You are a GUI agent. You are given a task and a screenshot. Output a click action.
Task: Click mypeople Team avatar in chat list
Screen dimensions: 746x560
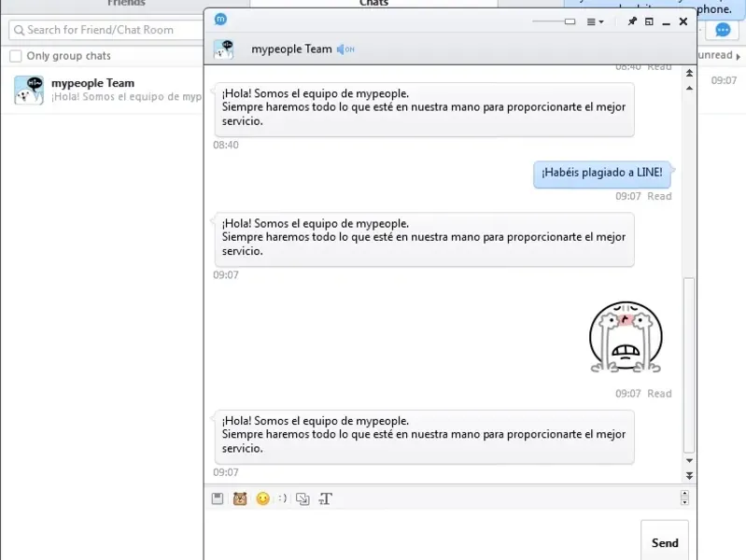pos(29,90)
